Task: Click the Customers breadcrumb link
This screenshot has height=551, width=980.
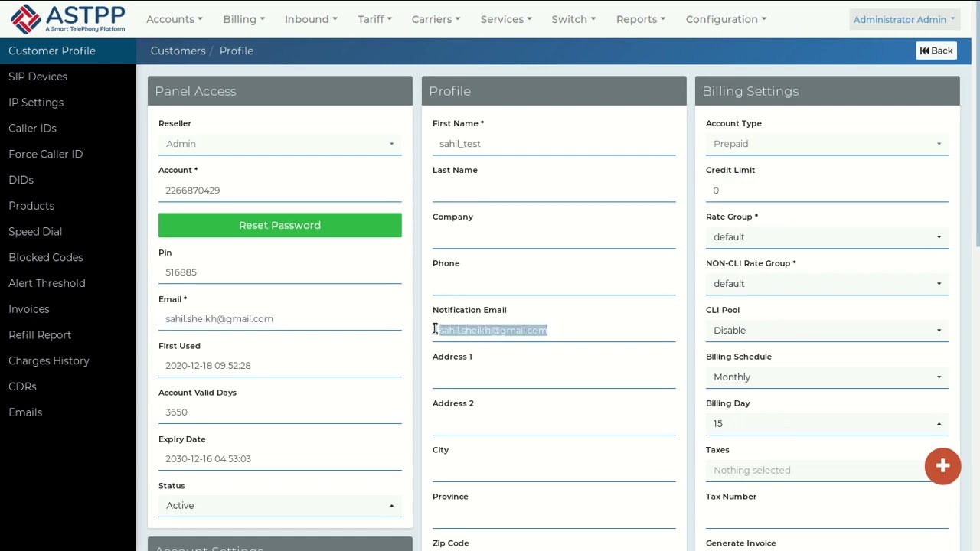Action: tap(178, 51)
